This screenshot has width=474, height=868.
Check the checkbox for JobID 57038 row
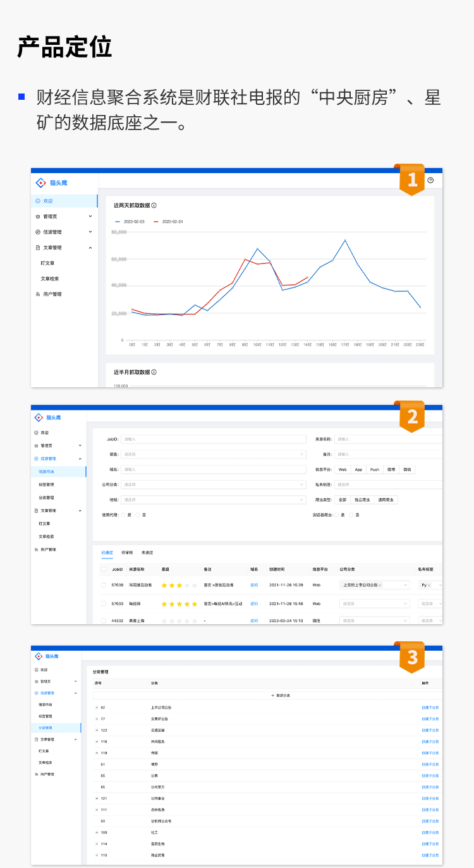pyautogui.click(x=104, y=585)
